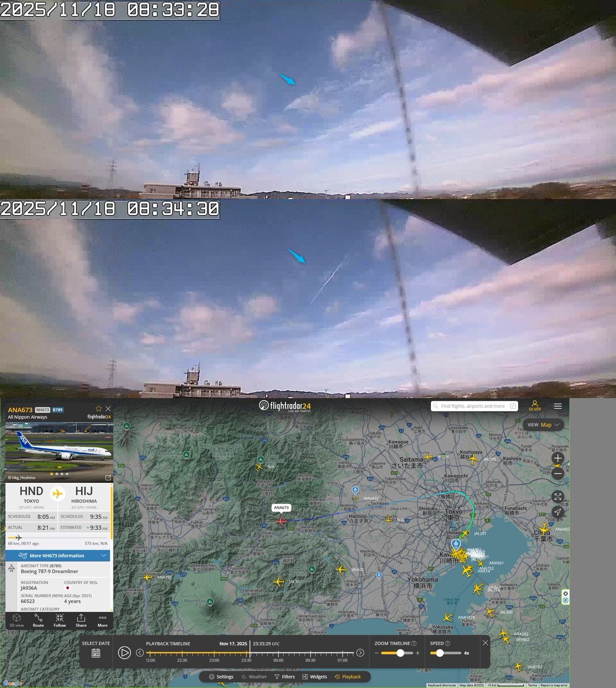Open Speed help tooltip
Screen dimensions: 616x688
[448, 643]
